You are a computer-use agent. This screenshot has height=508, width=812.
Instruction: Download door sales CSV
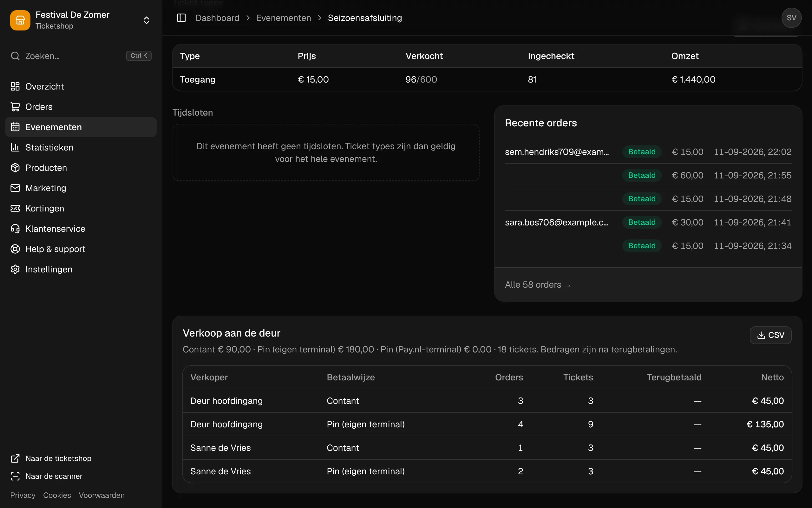click(770, 335)
